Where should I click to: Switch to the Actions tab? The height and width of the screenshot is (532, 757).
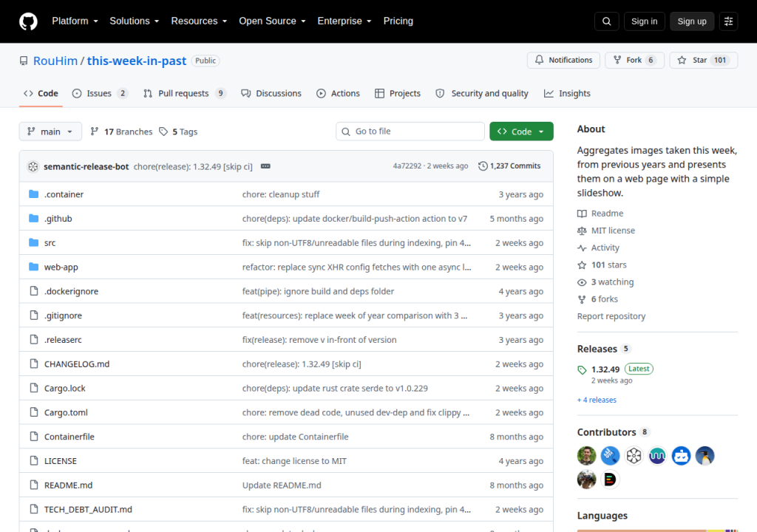click(338, 94)
